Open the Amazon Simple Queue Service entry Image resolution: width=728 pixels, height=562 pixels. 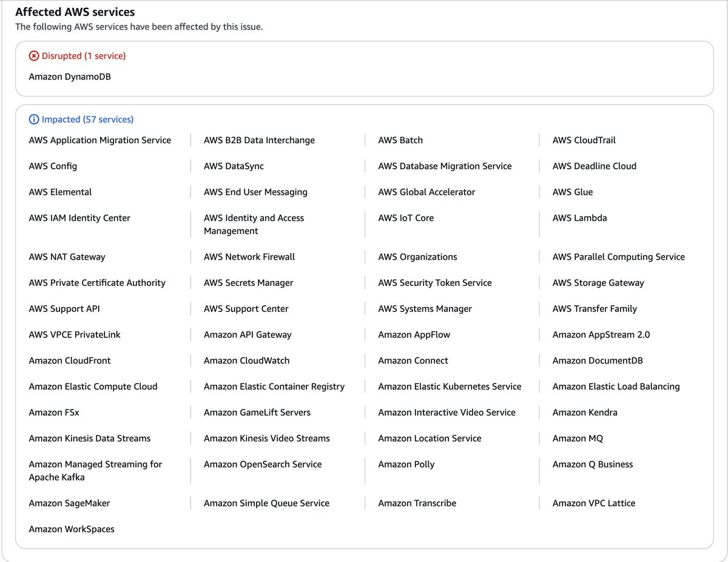pos(266,503)
